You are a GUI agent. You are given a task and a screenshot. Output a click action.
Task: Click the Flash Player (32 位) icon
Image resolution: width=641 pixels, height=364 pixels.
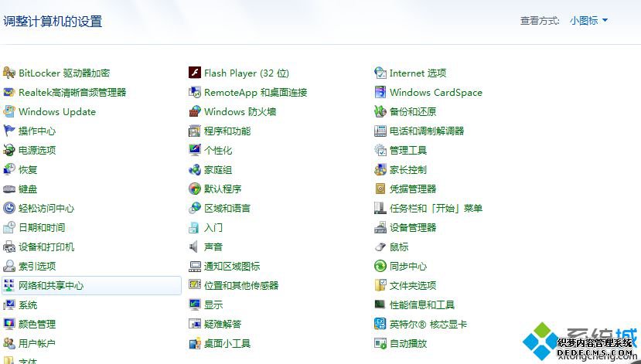click(195, 73)
